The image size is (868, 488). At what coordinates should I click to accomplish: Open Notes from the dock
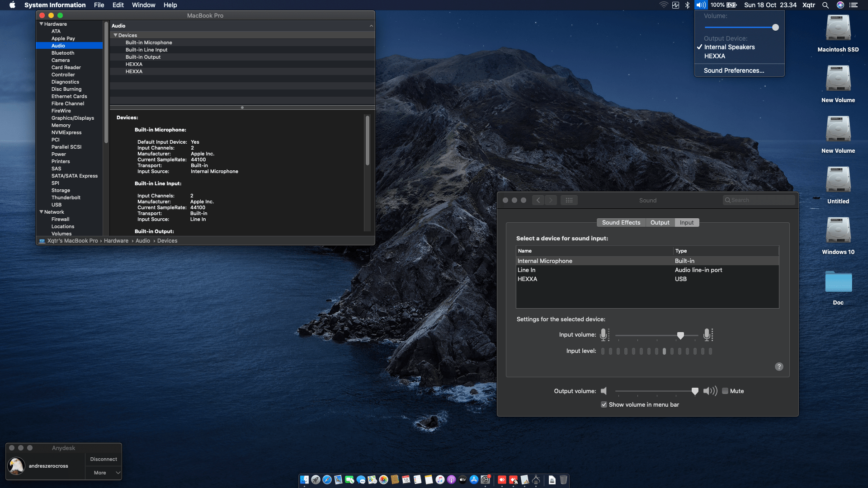coord(429,480)
